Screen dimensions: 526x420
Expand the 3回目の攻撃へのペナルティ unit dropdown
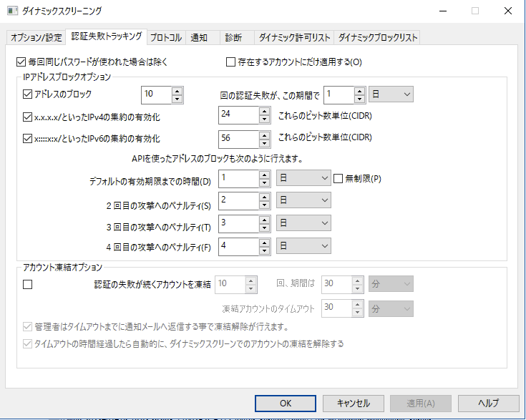(303, 223)
